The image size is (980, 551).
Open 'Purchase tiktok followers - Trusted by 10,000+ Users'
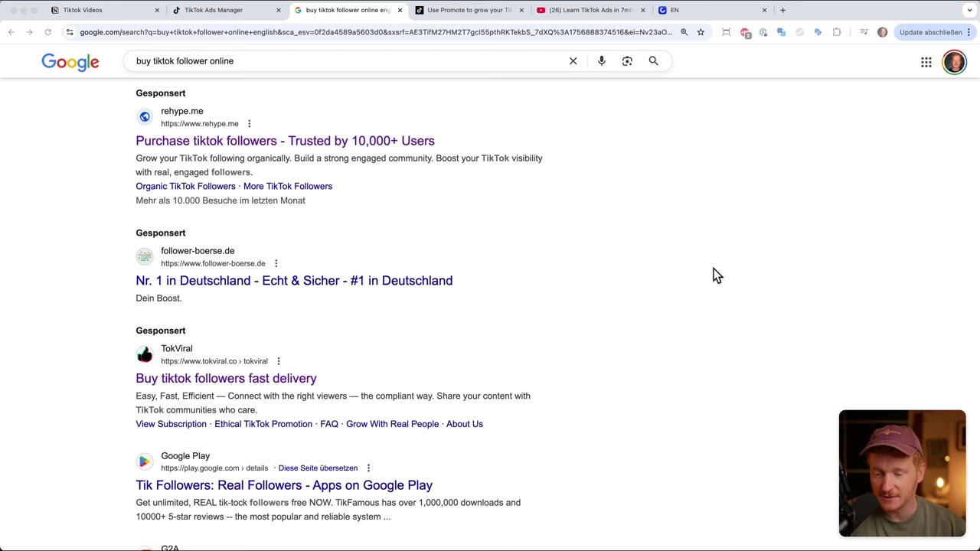point(285,141)
